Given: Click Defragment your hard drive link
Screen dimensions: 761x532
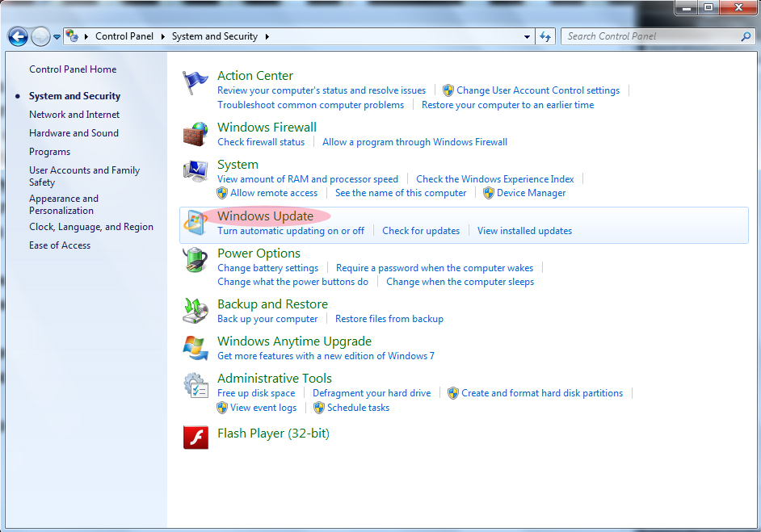Looking at the screenshot, I should pyautogui.click(x=372, y=393).
